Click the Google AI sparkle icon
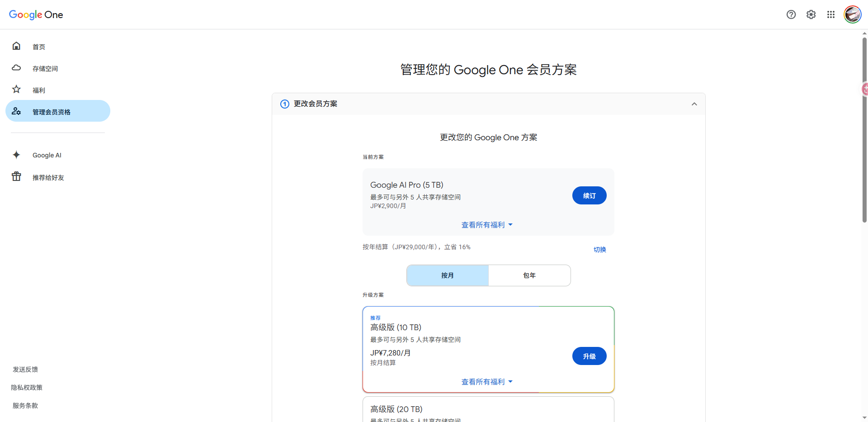The height and width of the screenshot is (422, 868). pyautogui.click(x=16, y=155)
